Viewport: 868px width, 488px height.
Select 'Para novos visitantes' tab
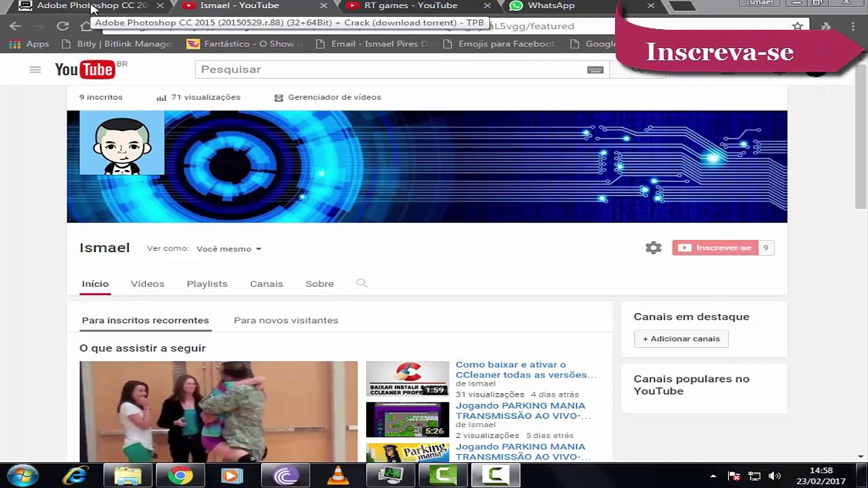285,320
